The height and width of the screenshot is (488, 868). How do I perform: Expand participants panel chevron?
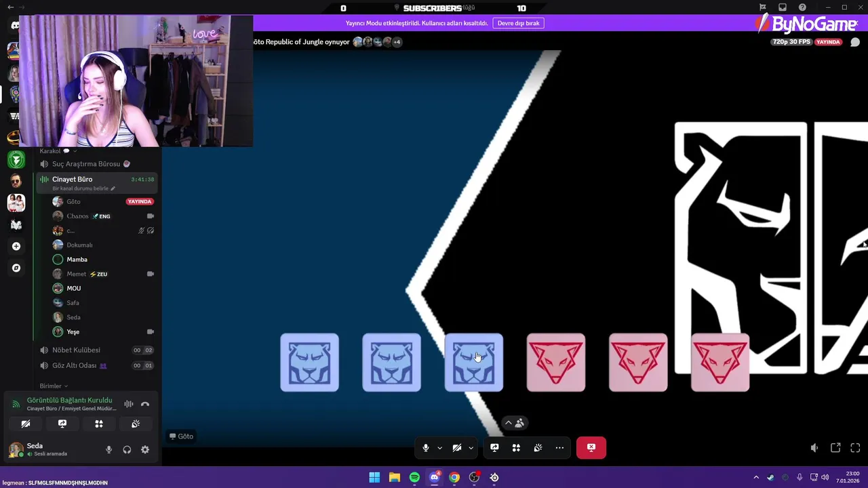click(509, 423)
